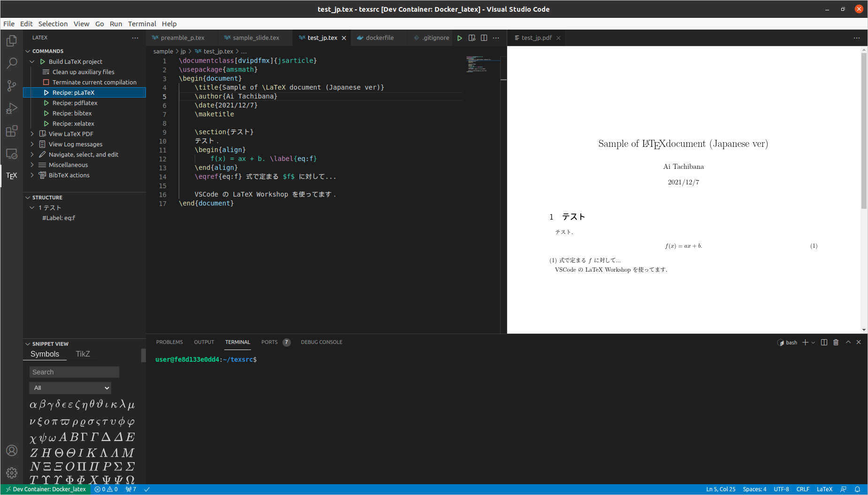This screenshot has height=495, width=868.
Task: Click forwarded ports indicator showing 7
Action: (131, 489)
